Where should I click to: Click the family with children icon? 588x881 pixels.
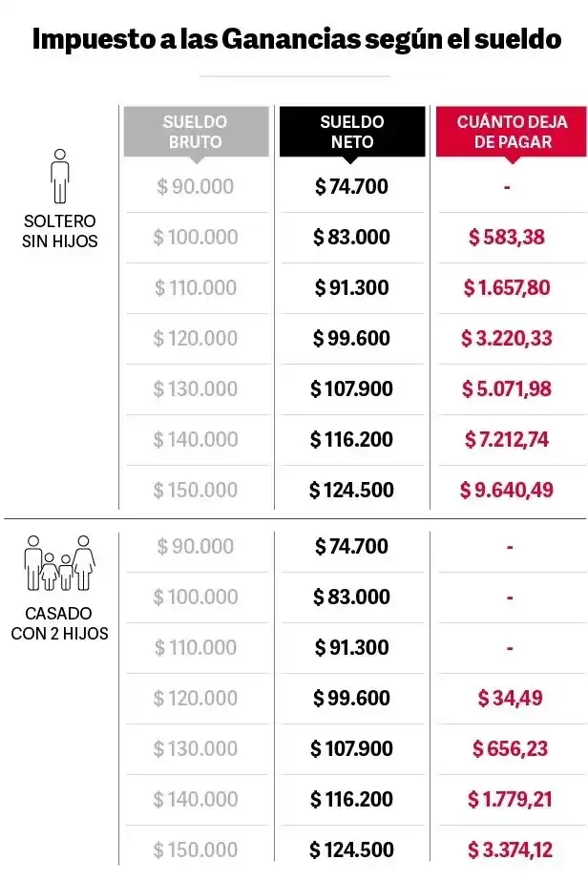60,563
